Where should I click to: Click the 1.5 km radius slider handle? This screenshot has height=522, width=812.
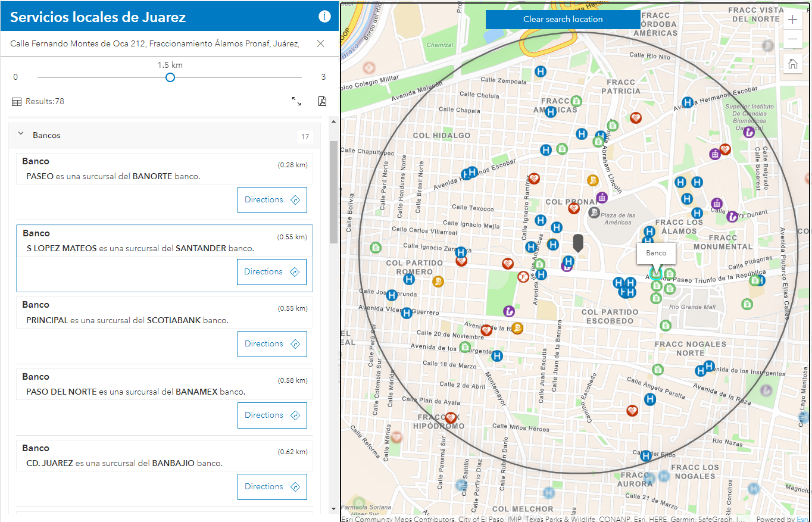pos(170,77)
